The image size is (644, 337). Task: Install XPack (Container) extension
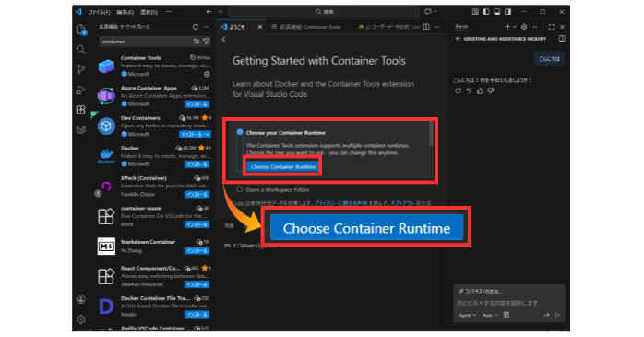197,195
